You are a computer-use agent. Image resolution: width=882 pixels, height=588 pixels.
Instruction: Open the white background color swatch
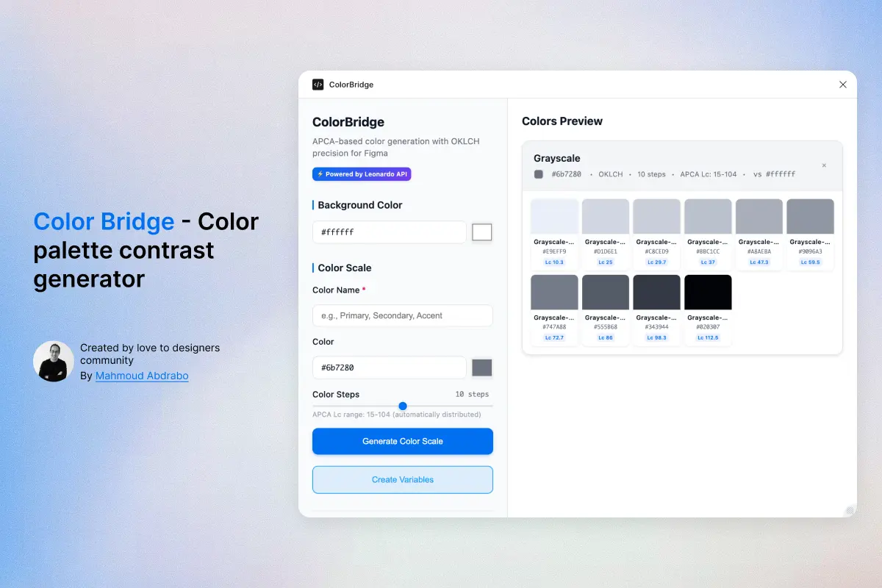[x=481, y=232]
